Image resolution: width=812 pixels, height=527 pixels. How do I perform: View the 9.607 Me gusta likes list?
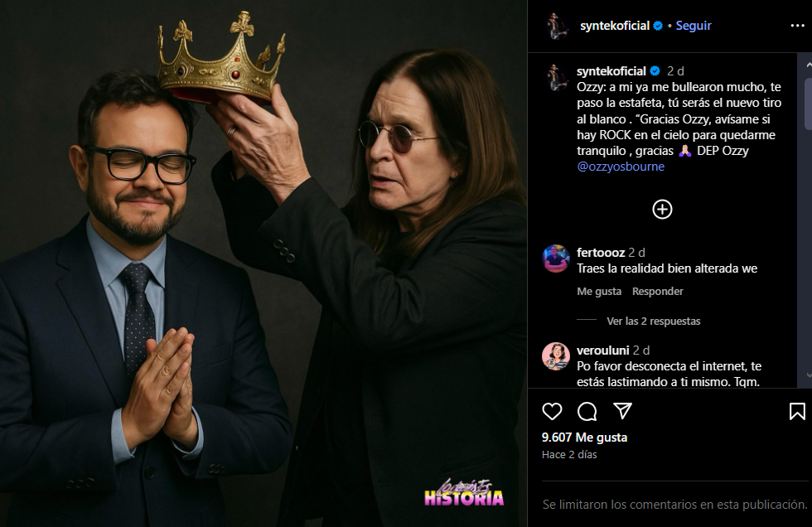point(584,438)
